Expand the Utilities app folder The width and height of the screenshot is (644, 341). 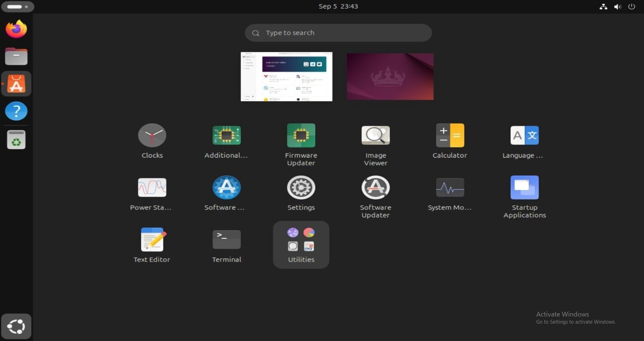coord(301,245)
